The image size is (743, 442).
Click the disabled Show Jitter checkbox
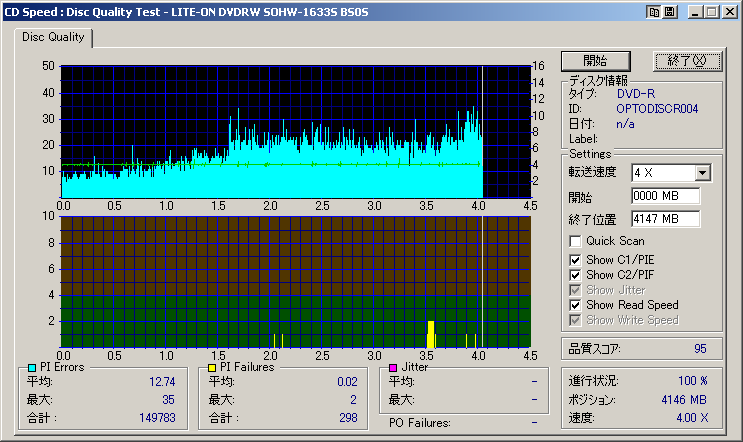click(575, 290)
